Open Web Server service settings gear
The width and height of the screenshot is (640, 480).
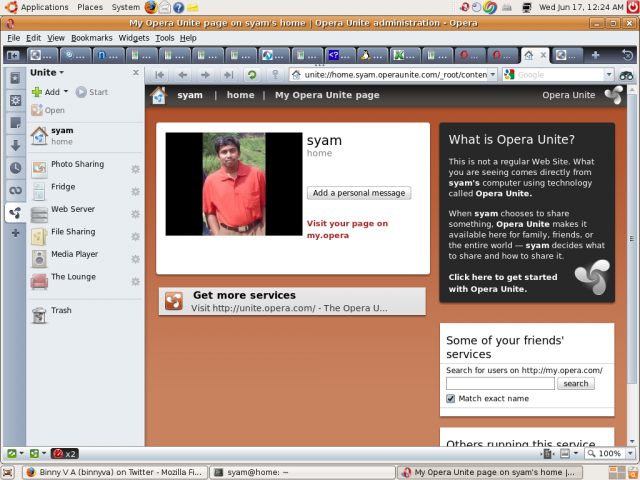pyautogui.click(x=136, y=214)
